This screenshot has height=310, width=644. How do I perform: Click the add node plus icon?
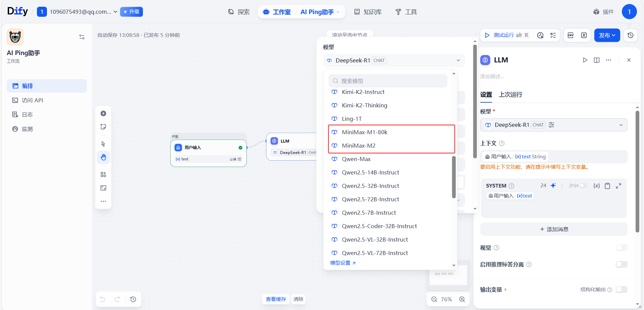(x=103, y=113)
